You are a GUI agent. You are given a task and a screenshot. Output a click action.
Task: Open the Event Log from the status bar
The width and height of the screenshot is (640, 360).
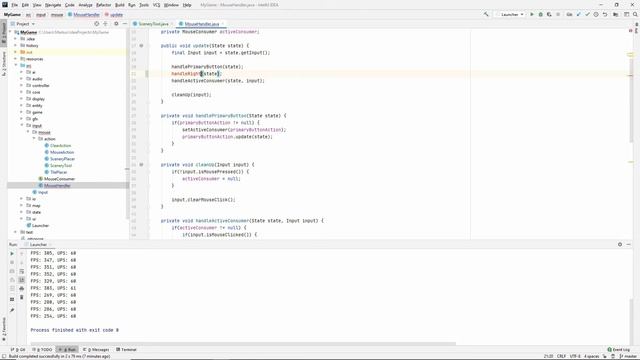(619, 349)
